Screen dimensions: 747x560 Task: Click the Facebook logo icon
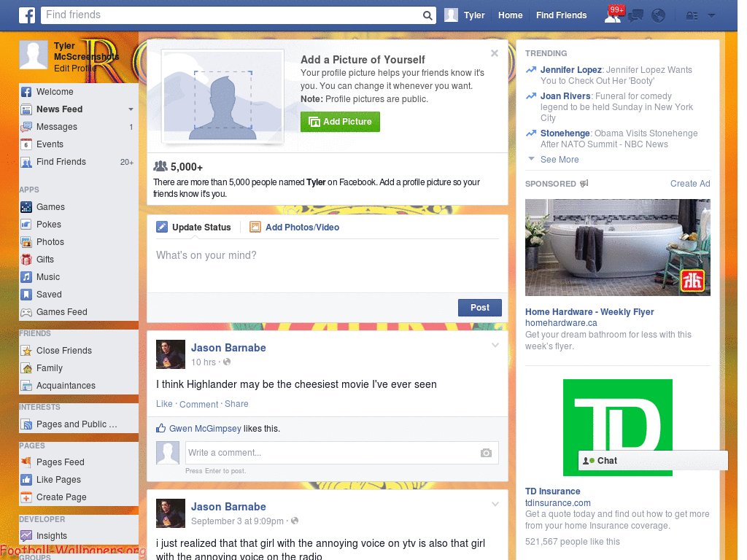tap(27, 15)
